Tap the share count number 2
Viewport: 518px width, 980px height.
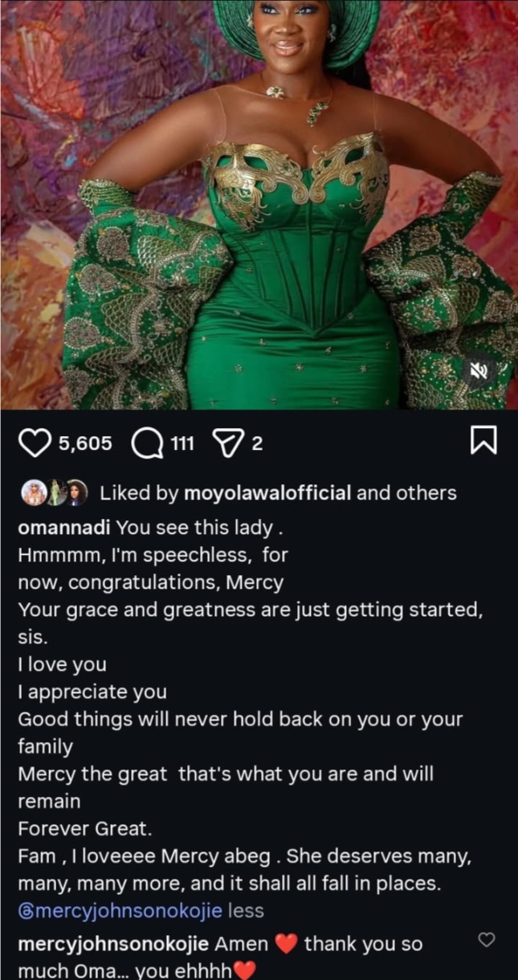click(x=257, y=443)
